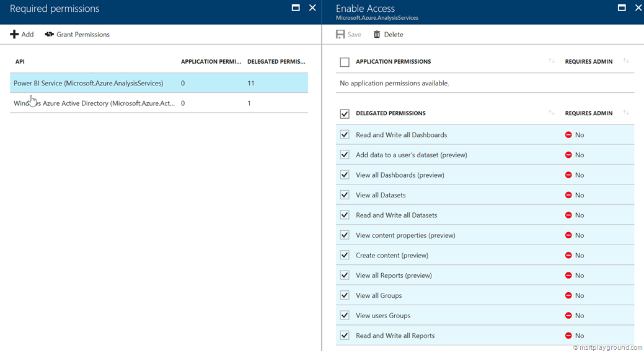Uncheck the View all Datasets checkbox
The width and height of the screenshot is (644, 351).
[345, 195]
